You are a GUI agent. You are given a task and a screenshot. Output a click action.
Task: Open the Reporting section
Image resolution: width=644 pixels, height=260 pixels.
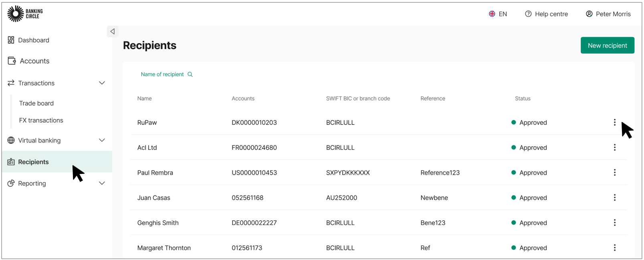(x=32, y=183)
